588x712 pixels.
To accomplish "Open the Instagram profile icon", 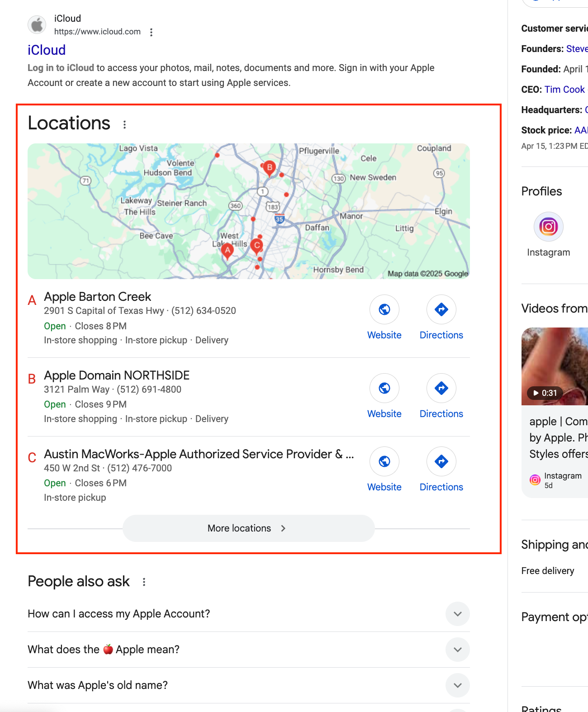I will point(548,227).
